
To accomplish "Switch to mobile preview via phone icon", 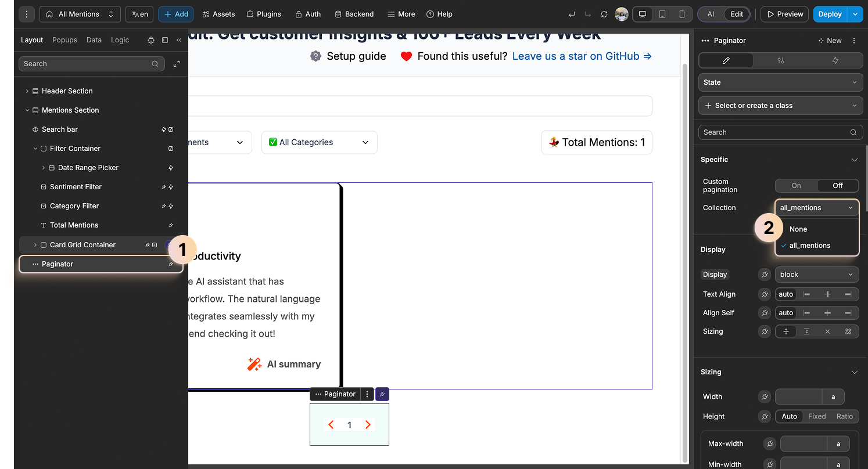I will click(683, 13).
